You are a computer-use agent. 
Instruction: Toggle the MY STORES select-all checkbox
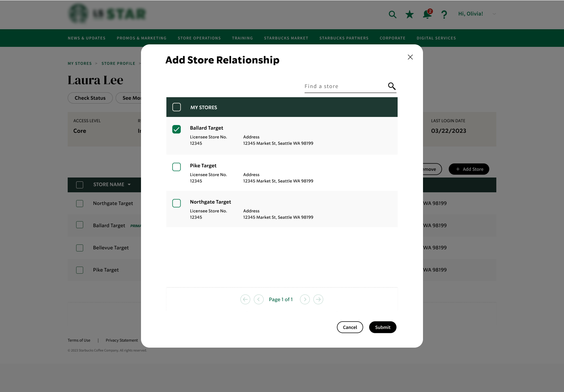[177, 107]
